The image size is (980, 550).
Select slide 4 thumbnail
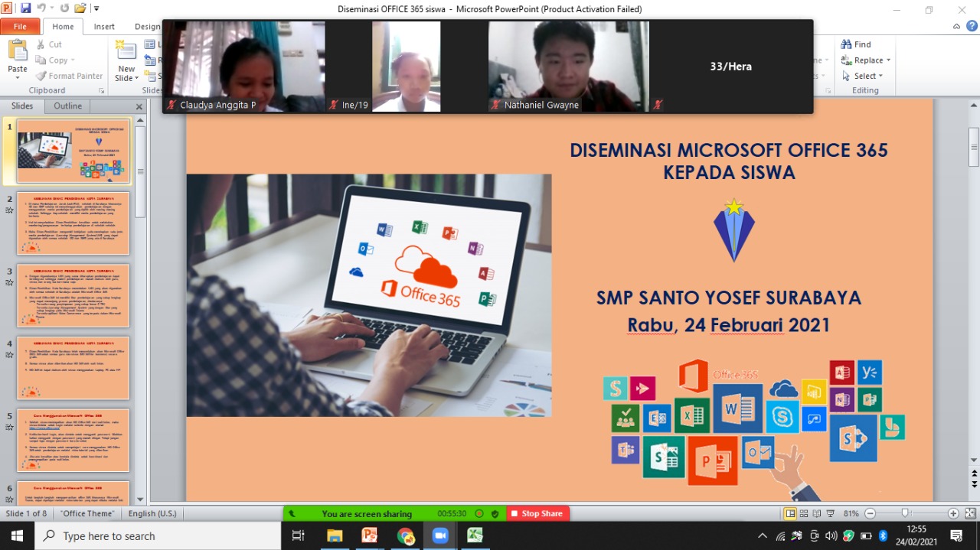73,368
